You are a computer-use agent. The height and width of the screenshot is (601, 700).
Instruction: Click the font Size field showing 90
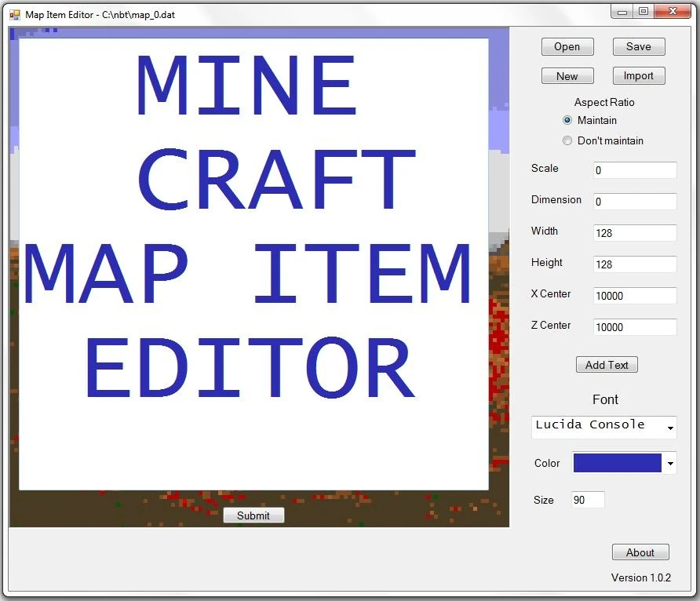click(x=587, y=500)
